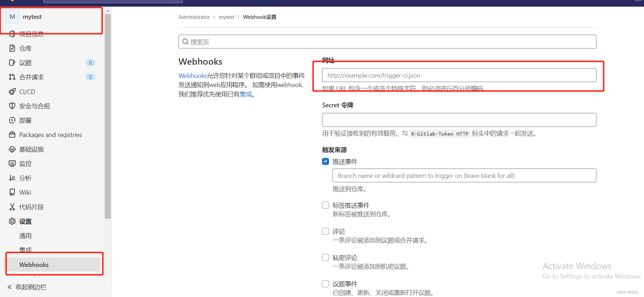Enable the 评论 comments checkbox
The height and width of the screenshot is (297, 644).
tap(325, 231)
